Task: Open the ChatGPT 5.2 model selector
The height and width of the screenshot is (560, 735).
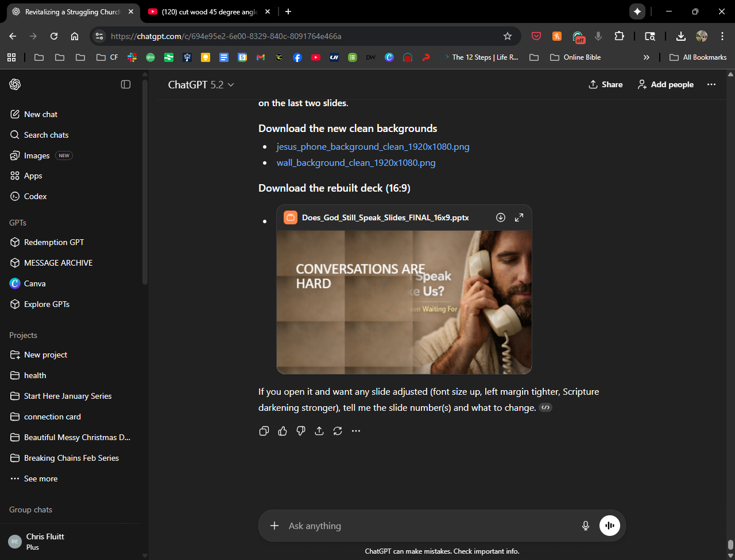Action: coord(201,84)
